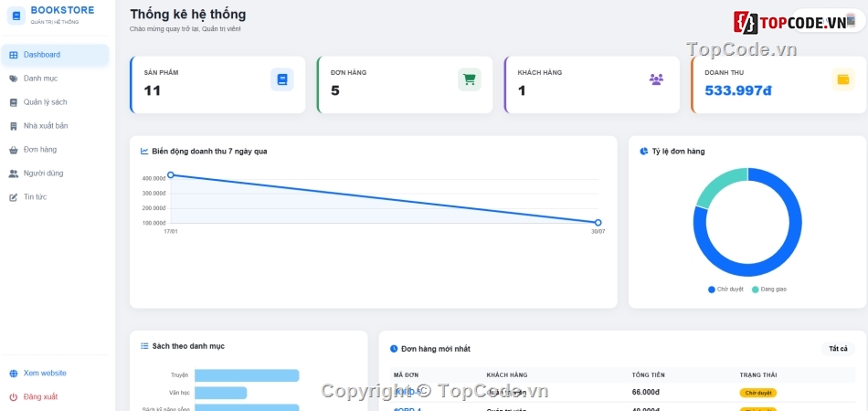The width and height of the screenshot is (868, 411).
Task: Click the Tỷ lệ đơn hàng title
Action: (678, 151)
